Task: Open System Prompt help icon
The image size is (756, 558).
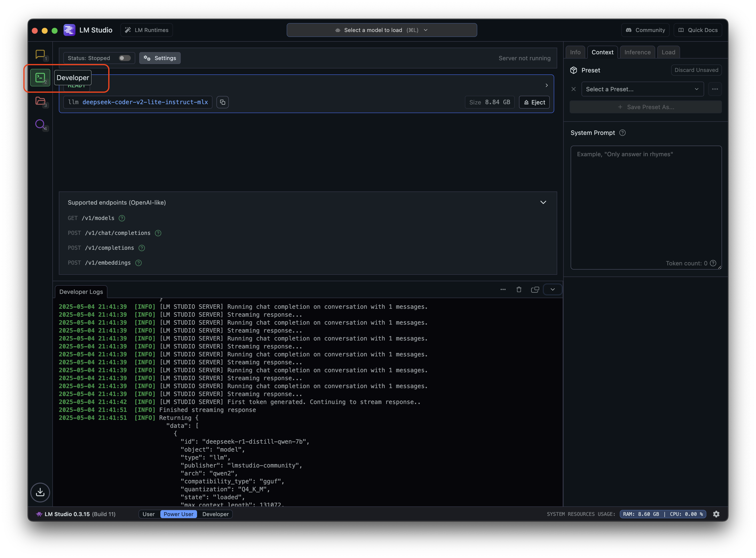Action: 622,133
